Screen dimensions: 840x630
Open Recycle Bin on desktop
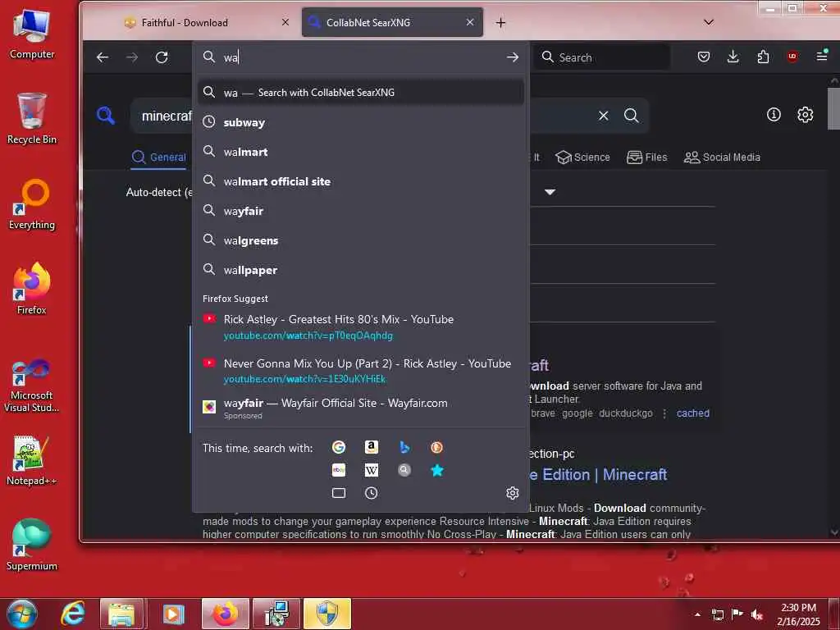click(x=32, y=119)
